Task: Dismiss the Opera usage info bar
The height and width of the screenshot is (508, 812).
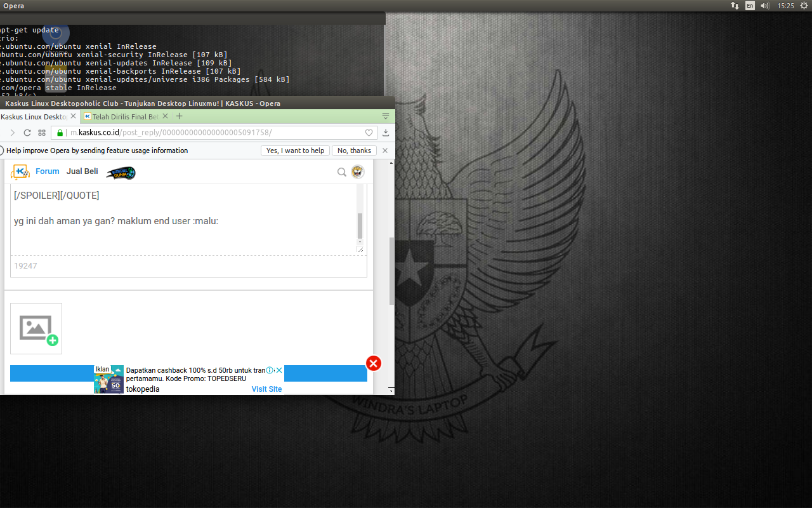Action: click(385, 150)
